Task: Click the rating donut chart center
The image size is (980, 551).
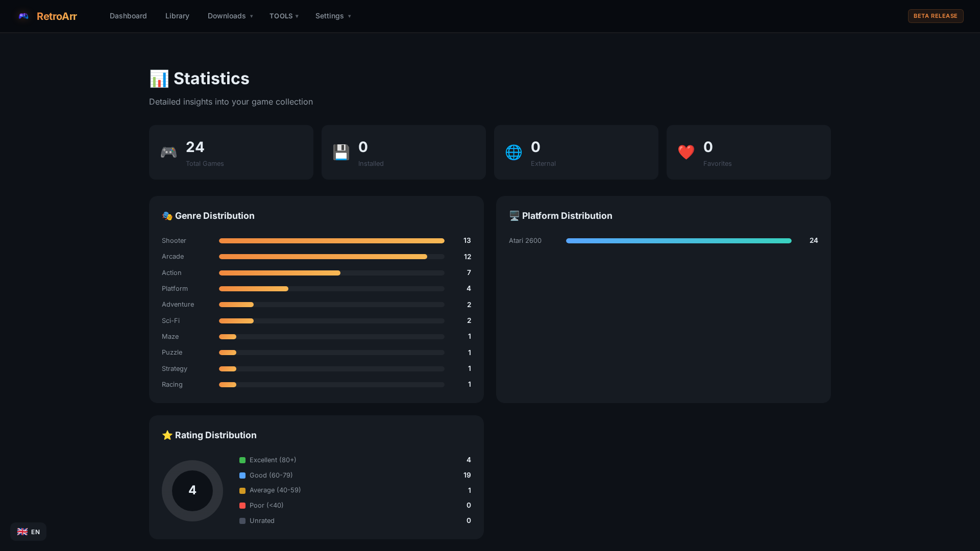Action: [192, 491]
